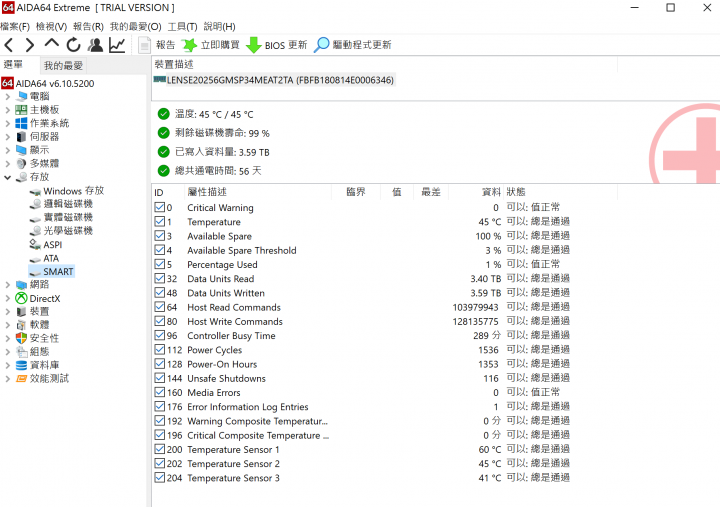Image resolution: width=720 pixels, height=507 pixels.
Task: Expand the 作業系統 tree node
Action: coord(7,124)
